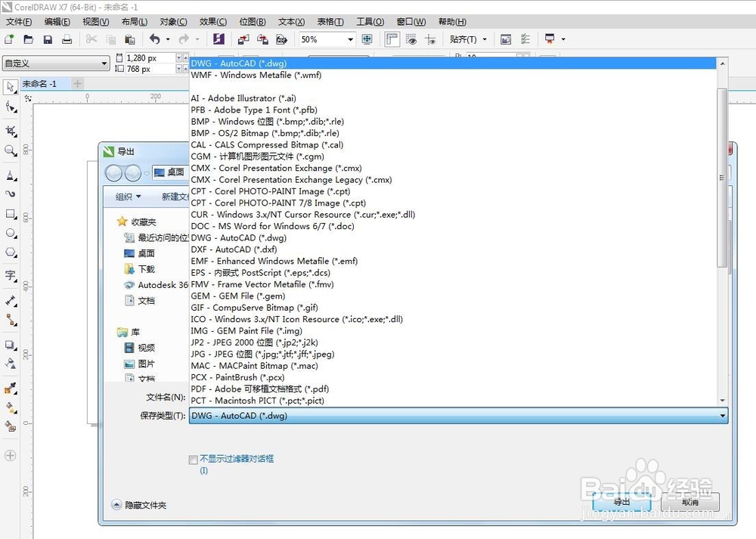Select the Polygon tool

10,252
